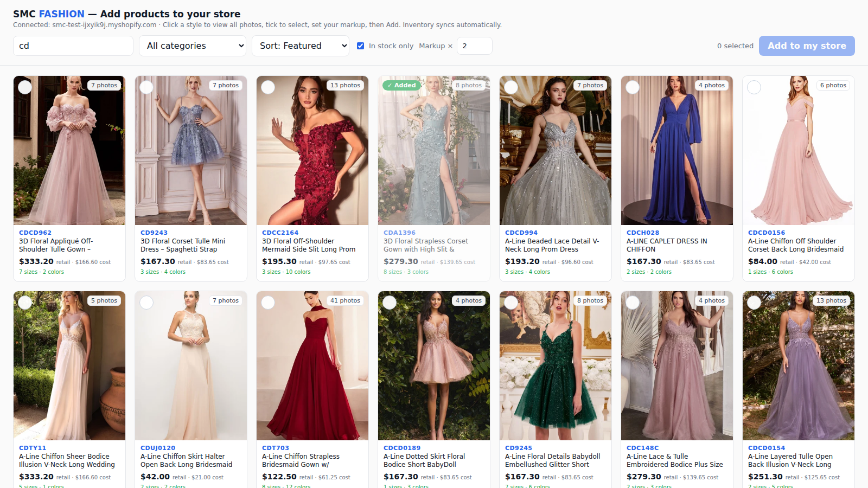Viewport: 868px width, 488px height.
Task: Click the Add to my store button
Action: pos(807,46)
